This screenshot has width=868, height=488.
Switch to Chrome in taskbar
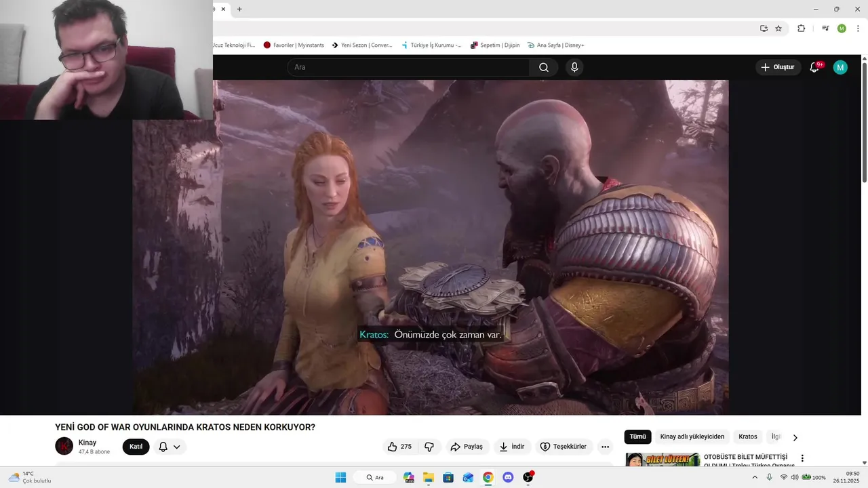coord(488,477)
